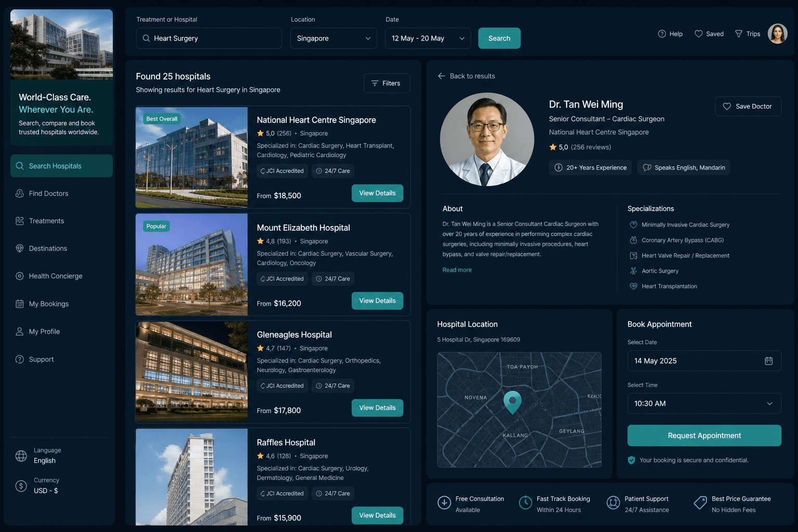Click the Saved heart icon in header

699,34
